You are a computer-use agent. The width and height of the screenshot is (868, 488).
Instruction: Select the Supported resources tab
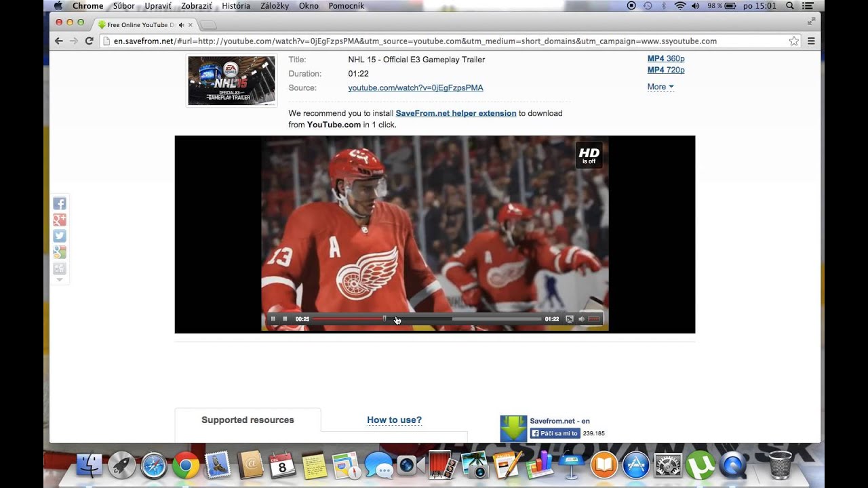(x=248, y=420)
